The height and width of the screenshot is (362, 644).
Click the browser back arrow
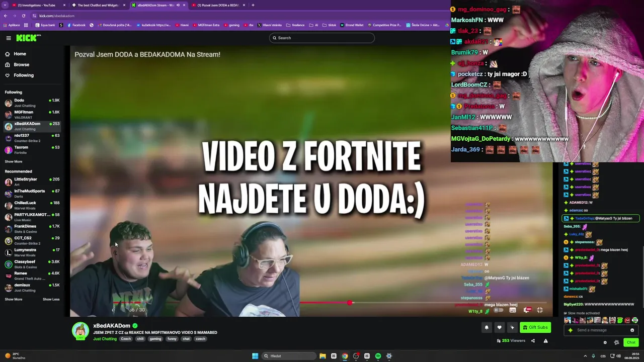pos(5,16)
